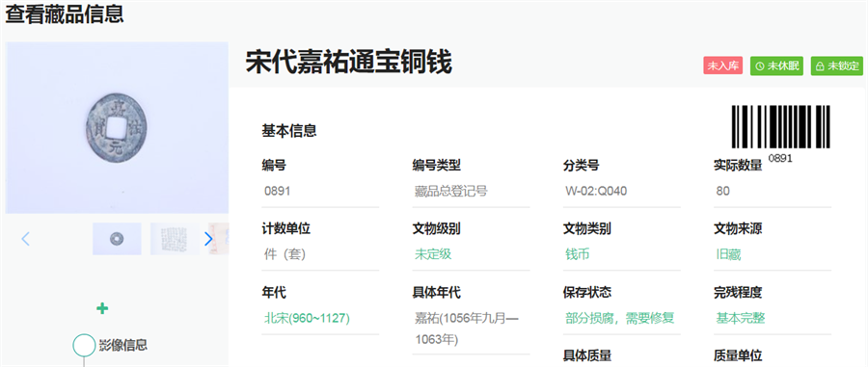Click the 计数单位 field label

click(x=286, y=228)
